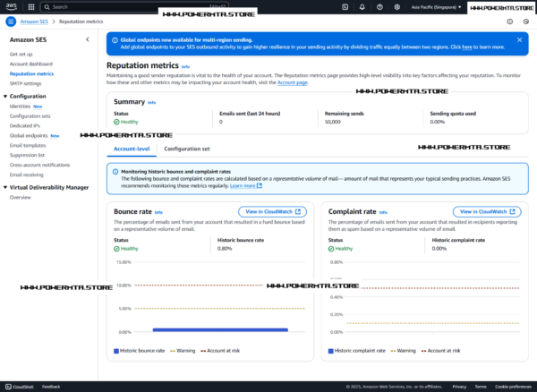Open Suppression list in sidebar
This screenshot has height=392, width=537.
pyautogui.click(x=28, y=155)
